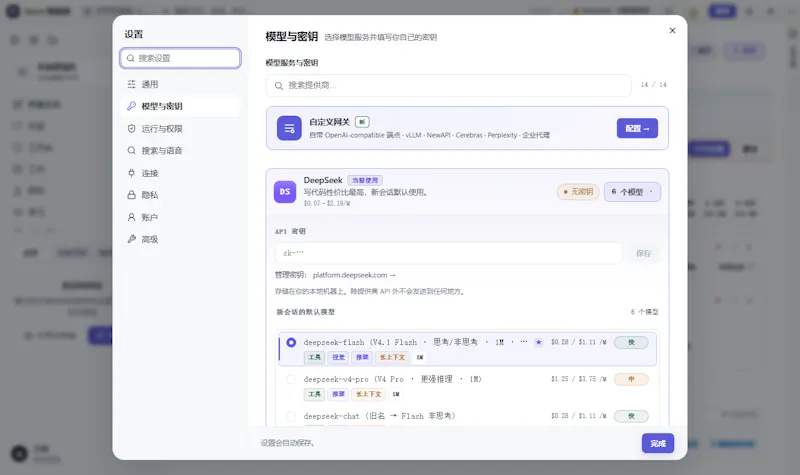Click the 自定义网关 gateway icon

tap(289, 128)
